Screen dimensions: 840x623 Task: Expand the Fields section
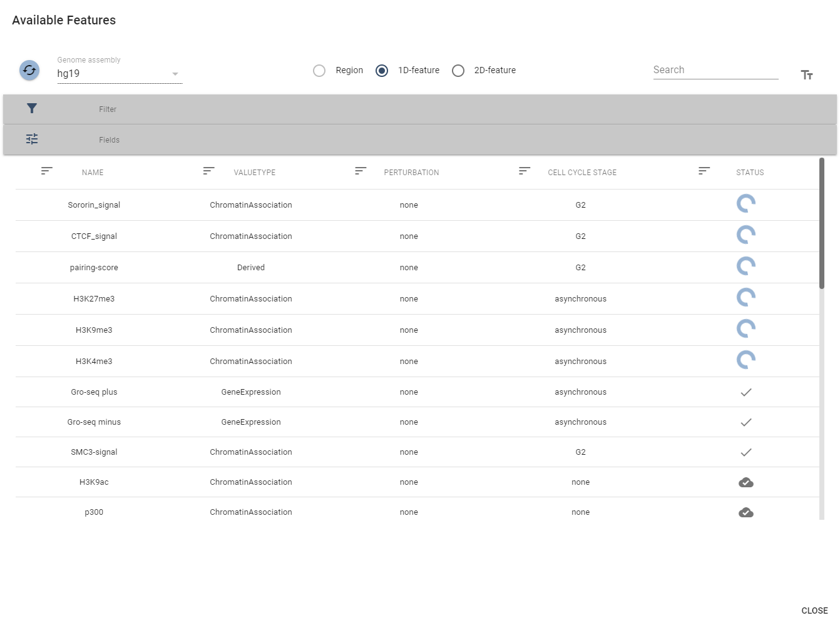click(109, 139)
